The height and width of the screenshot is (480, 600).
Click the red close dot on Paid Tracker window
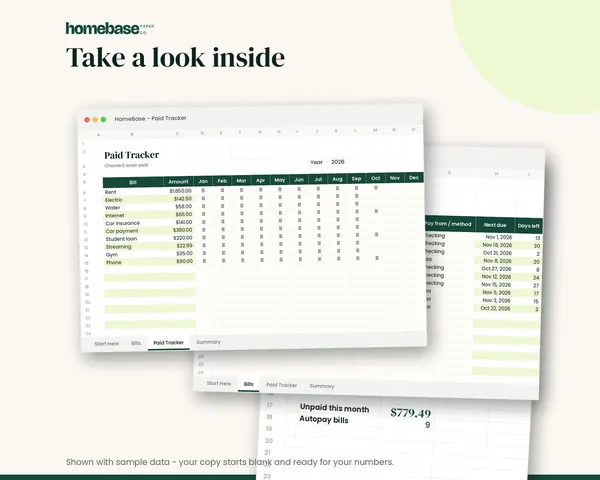pyautogui.click(x=87, y=120)
